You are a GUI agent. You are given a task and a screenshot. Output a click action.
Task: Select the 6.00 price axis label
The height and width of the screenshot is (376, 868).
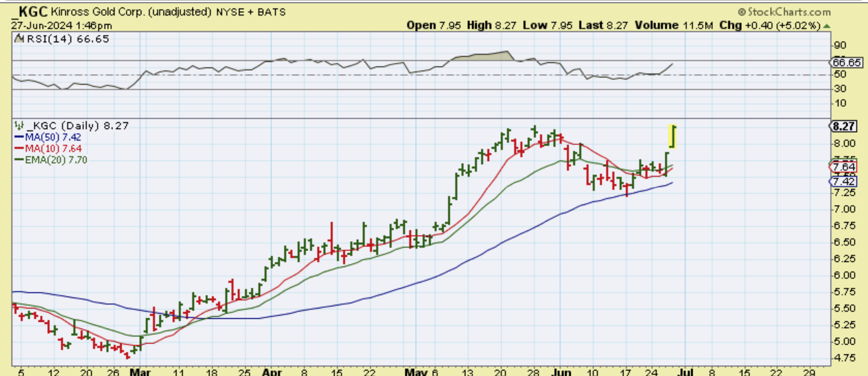coord(844,275)
